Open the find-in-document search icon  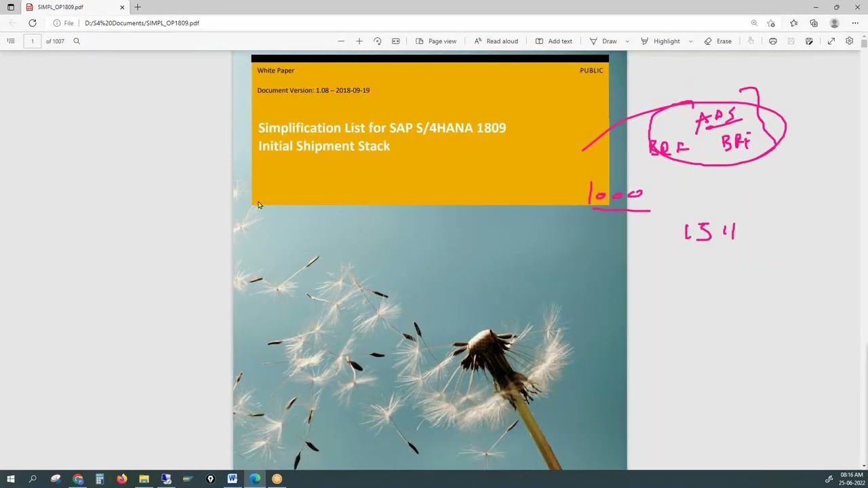[77, 41]
